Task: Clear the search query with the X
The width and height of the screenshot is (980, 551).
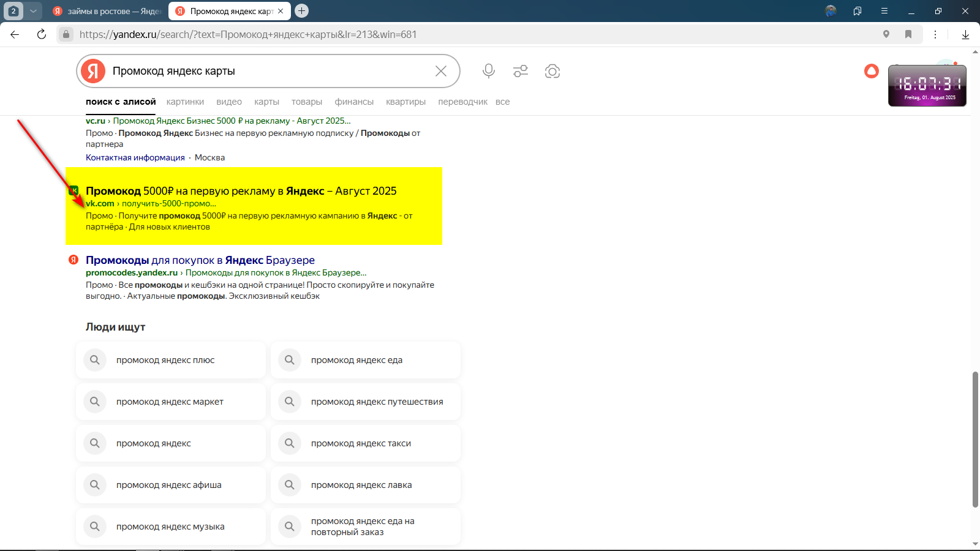Action: (x=441, y=71)
